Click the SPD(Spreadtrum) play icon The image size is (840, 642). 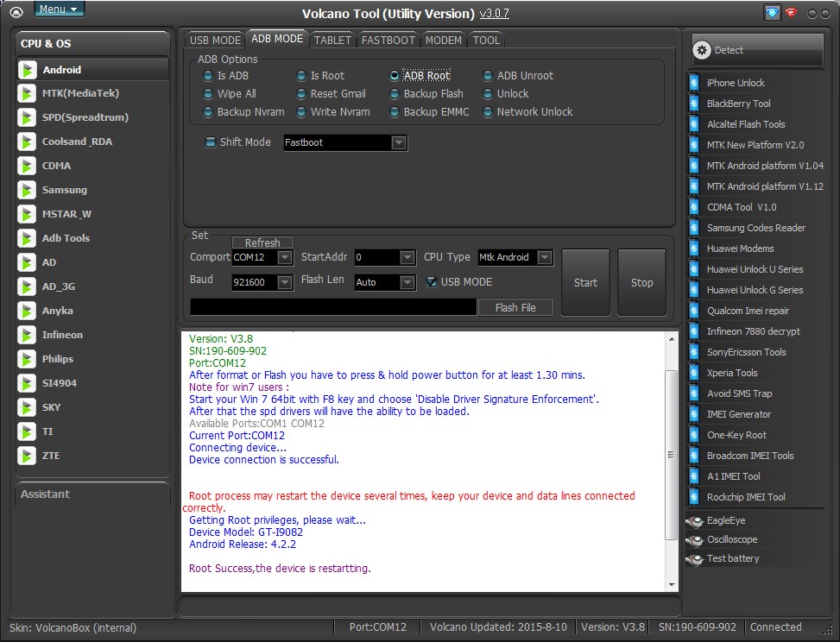27,117
